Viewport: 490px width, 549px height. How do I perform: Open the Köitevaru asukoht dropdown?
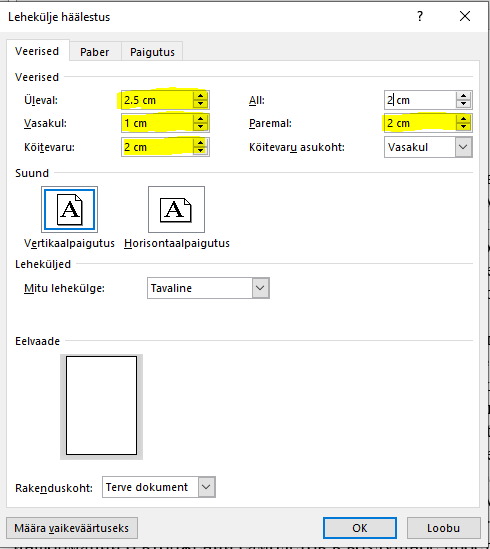[x=463, y=147]
